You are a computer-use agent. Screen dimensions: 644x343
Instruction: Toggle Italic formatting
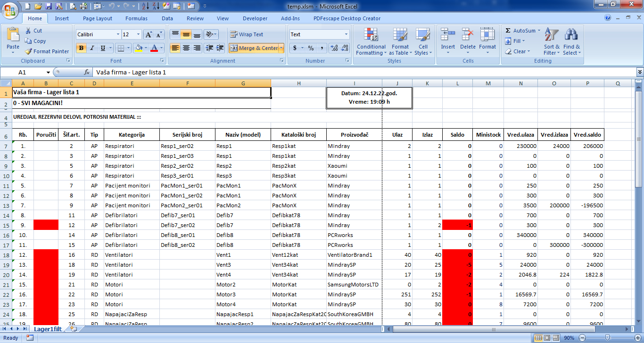point(92,48)
